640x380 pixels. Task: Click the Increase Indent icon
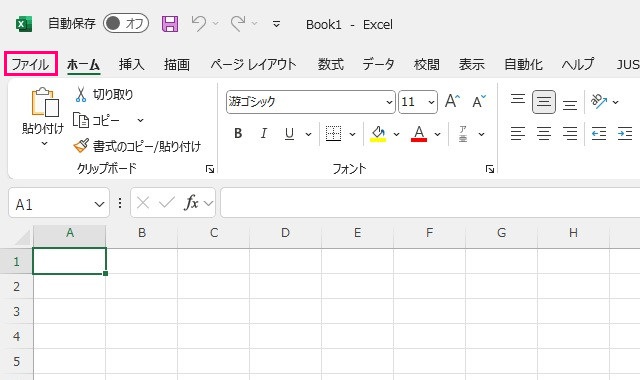625,133
